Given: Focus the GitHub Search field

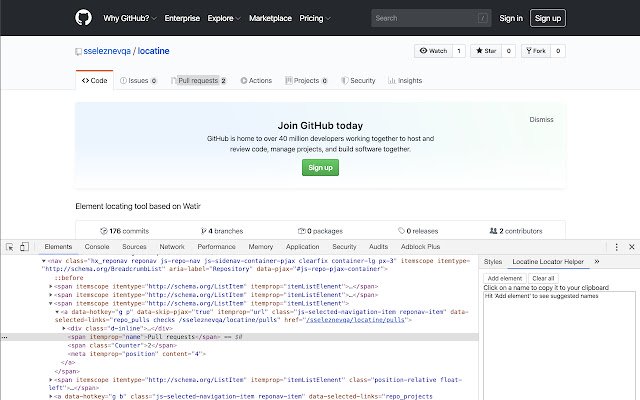Looking at the screenshot, I should [431, 18].
